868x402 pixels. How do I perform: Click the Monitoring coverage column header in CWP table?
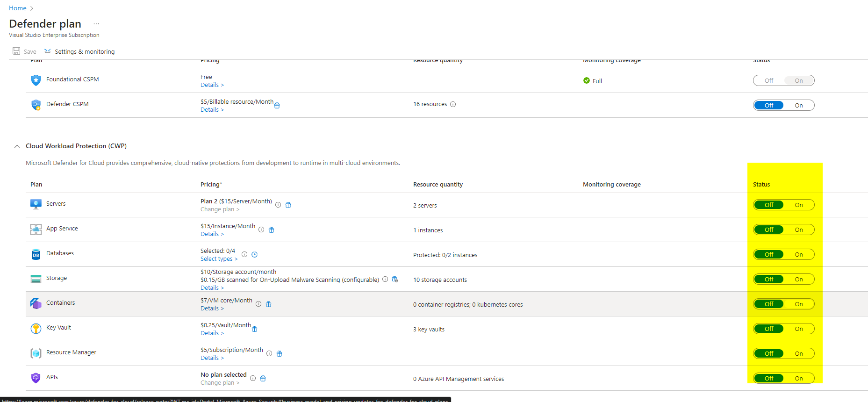click(612, 185)
